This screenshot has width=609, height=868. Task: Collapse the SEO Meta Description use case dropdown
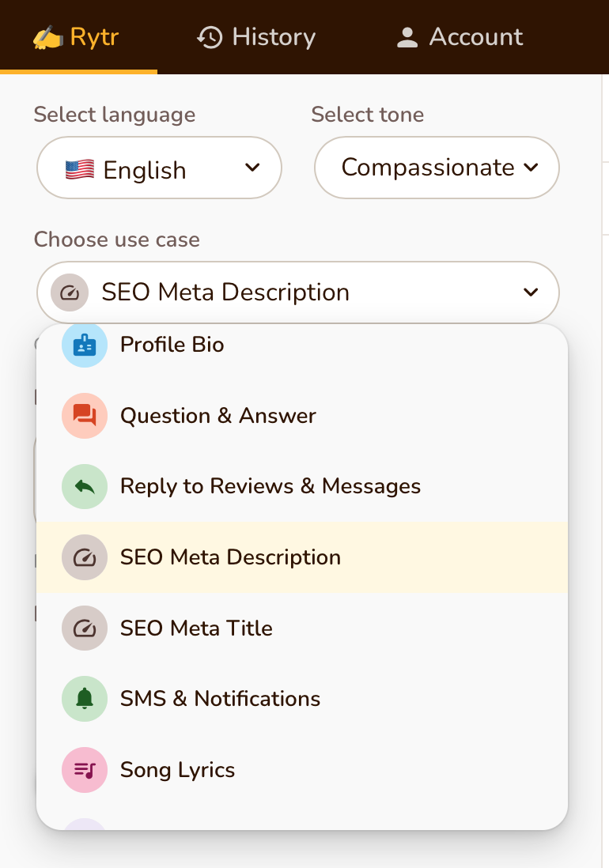pos(298,292)
